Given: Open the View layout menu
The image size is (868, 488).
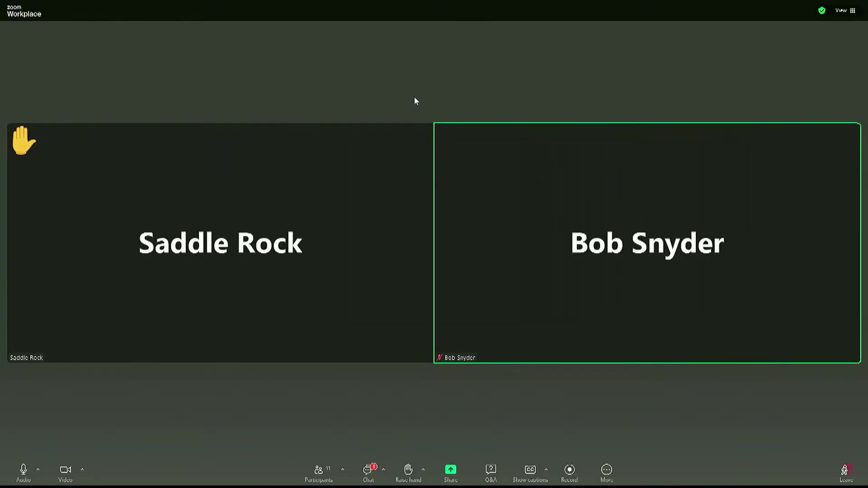Looking at the screenshot, I should click(845, 10).
